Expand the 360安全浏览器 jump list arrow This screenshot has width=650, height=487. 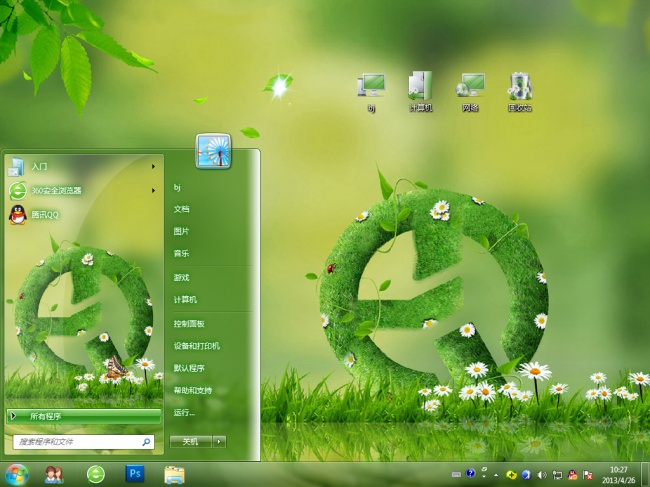click(153, 190)
